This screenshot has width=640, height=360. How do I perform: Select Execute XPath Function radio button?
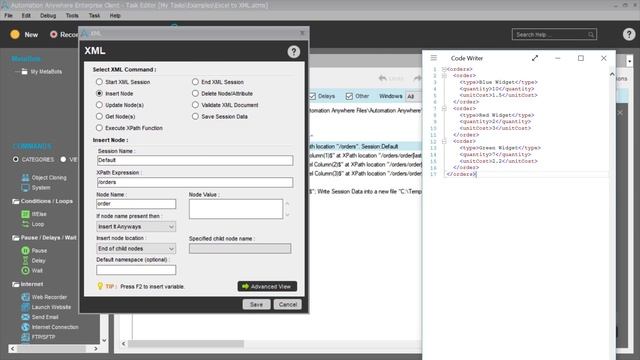(99, 128)
